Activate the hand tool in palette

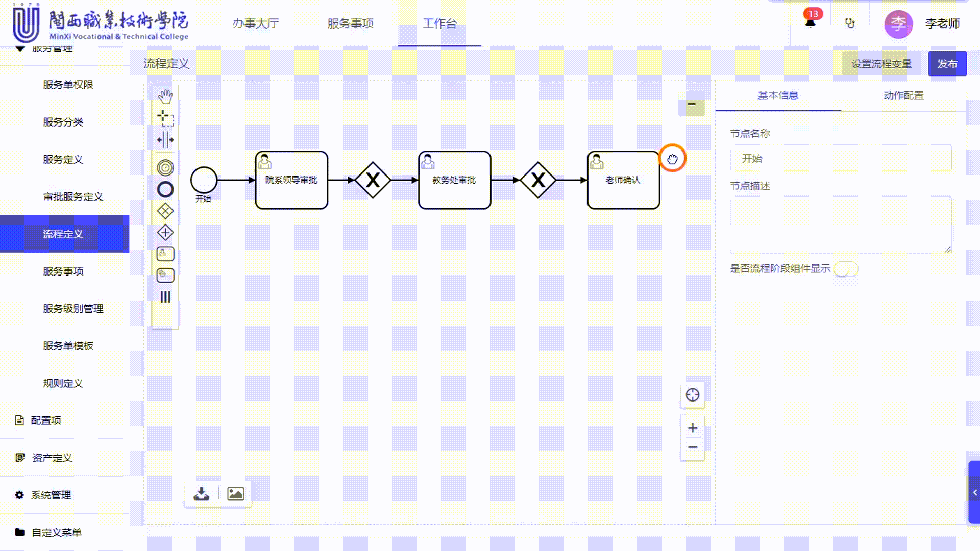[x=165, y=96]
